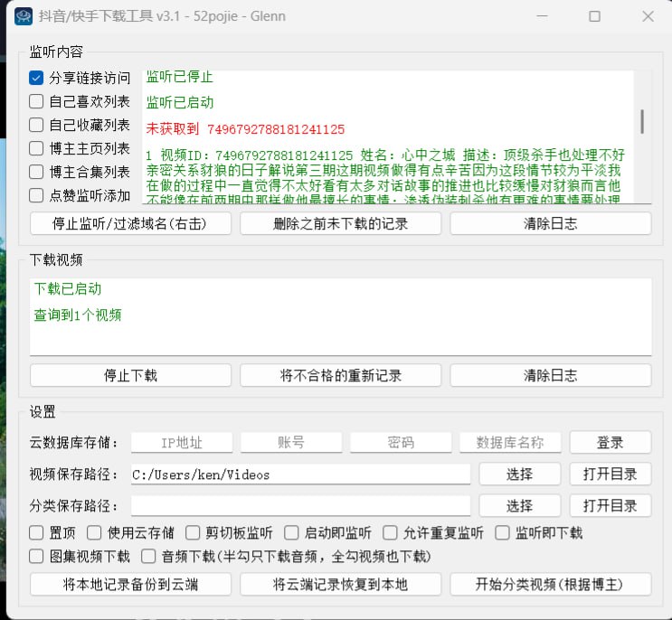Click 选择 next to 分类保存路径
The image size is (672, 620).
click(x=519, y=505)
